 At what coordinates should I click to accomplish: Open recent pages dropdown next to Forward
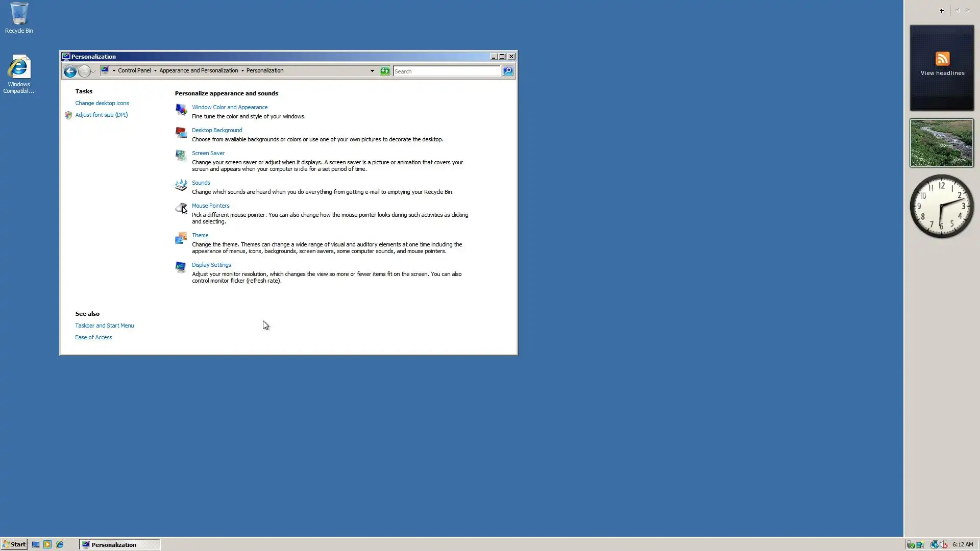click(x=93, y=71)
